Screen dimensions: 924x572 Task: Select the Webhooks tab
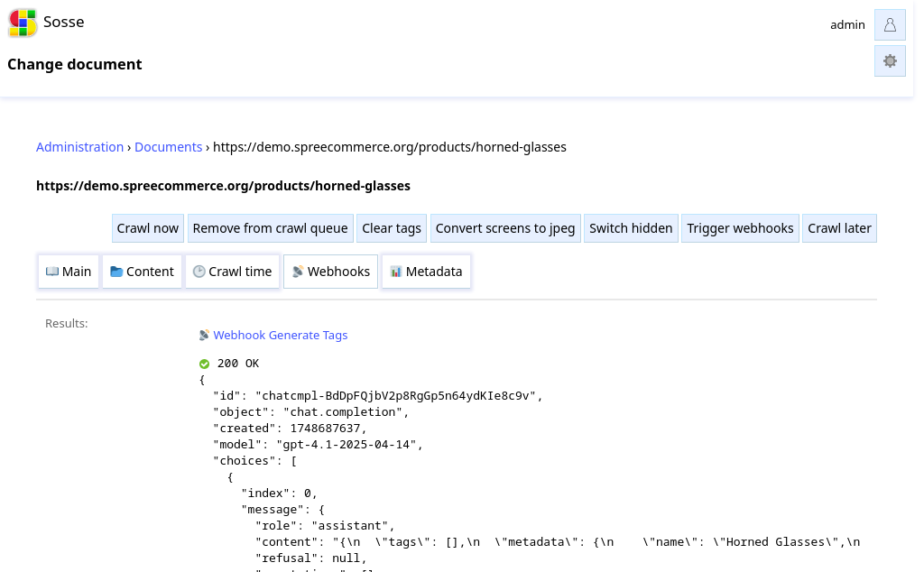click(x=330, y=272)
